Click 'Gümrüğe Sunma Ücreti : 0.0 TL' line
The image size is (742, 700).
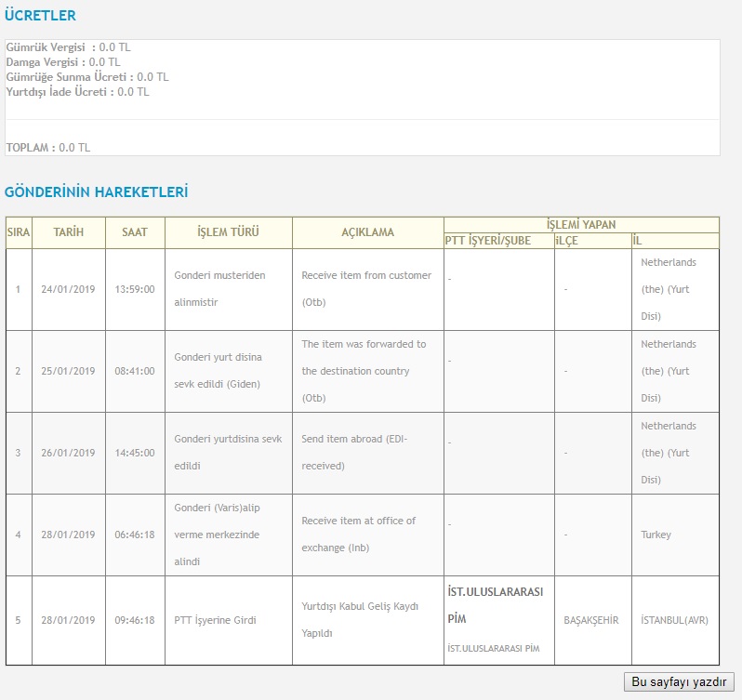pyautogui.click(x=87, y=77)
